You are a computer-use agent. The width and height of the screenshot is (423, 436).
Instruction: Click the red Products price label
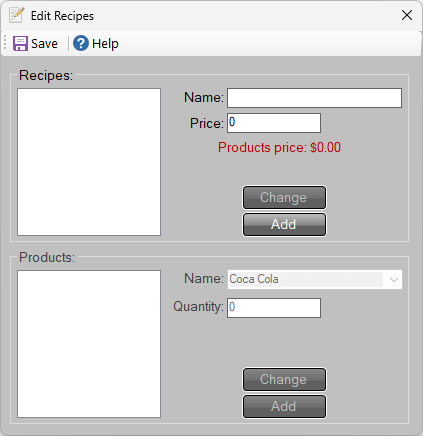(279, 148)
